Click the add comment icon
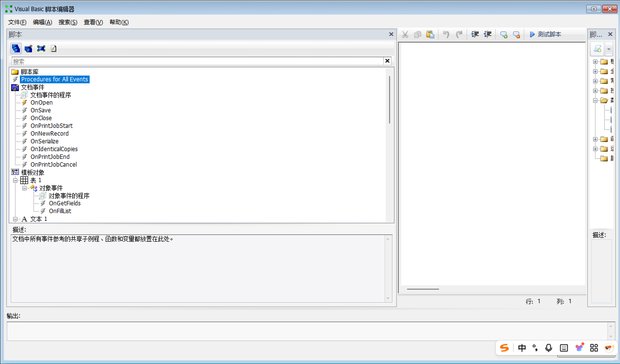 [504, 35]
